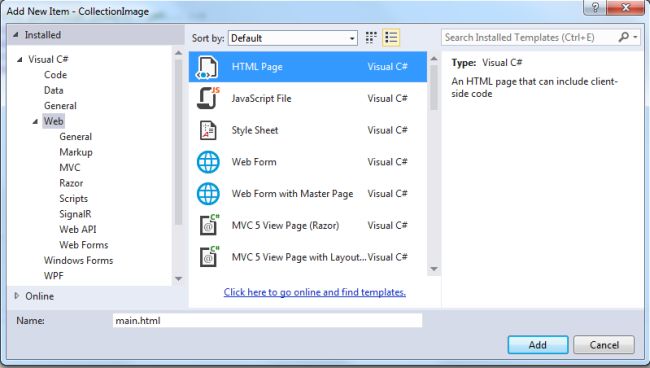Click the category tree scrollbar thumb
The height and width of the screenshot is (368, 650).
pos(178,142)
